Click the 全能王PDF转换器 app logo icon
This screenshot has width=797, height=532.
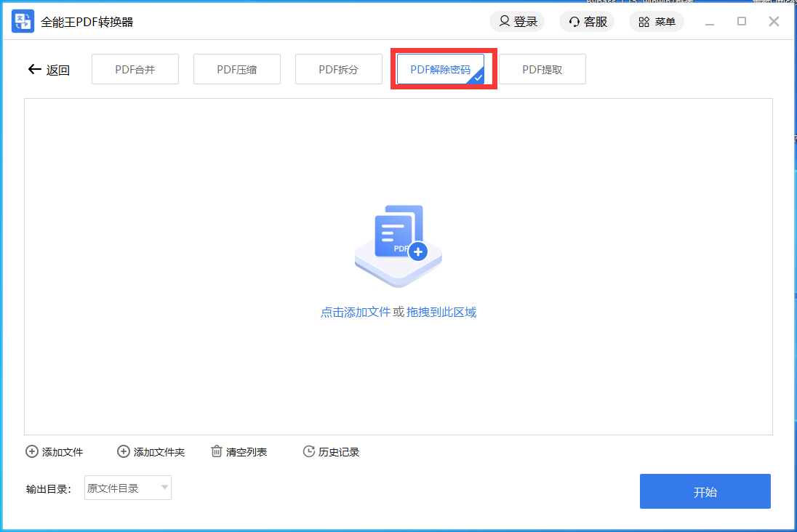(x=23, y=21)
